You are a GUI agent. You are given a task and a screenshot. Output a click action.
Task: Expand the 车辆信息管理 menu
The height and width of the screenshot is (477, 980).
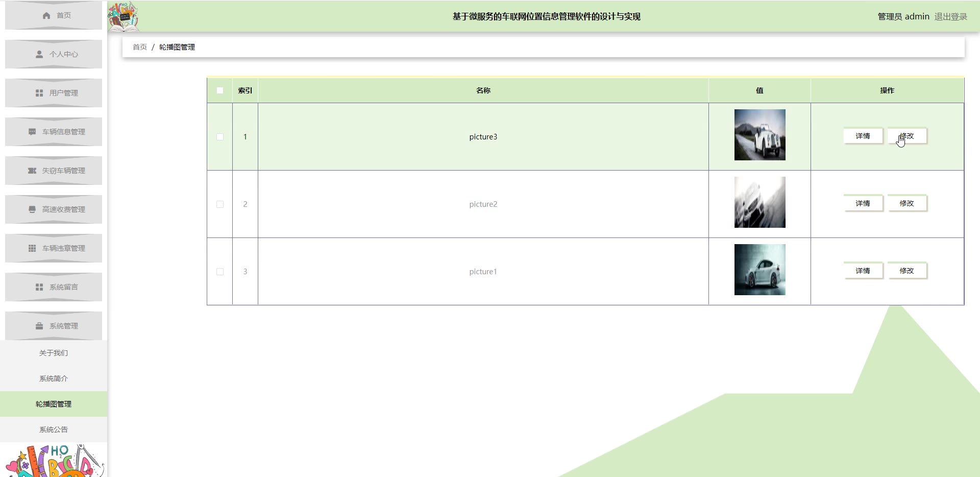pos(54,132)
